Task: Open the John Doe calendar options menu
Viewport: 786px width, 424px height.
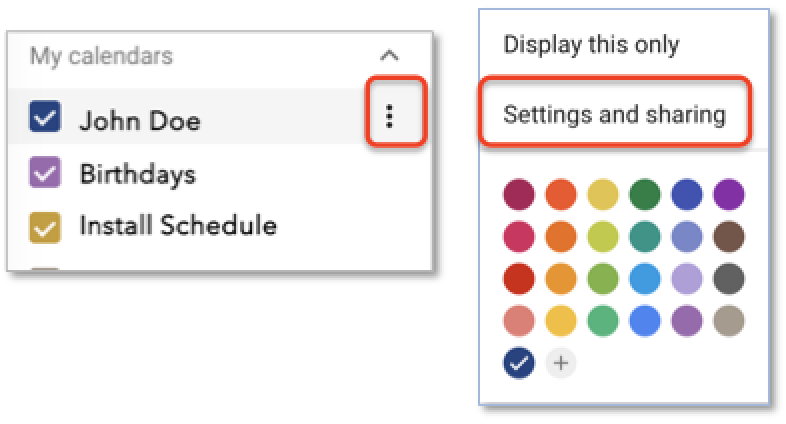Action: coord(389,116)
